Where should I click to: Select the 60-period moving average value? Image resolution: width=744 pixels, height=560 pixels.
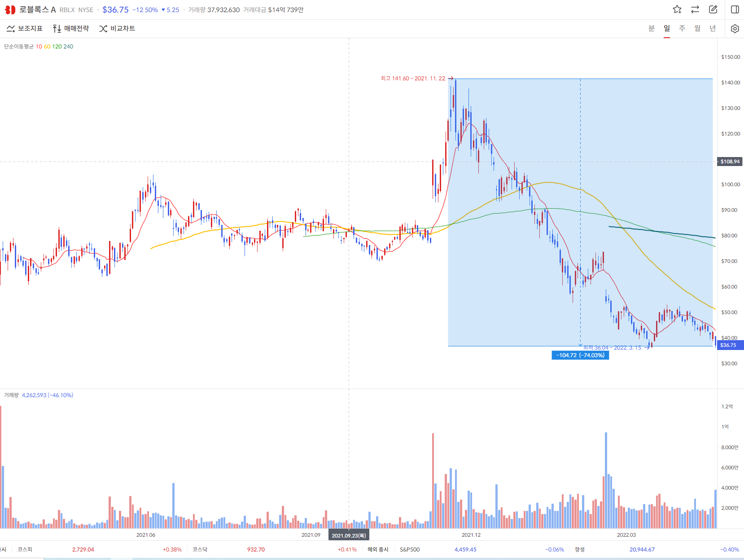coord(47,47)
